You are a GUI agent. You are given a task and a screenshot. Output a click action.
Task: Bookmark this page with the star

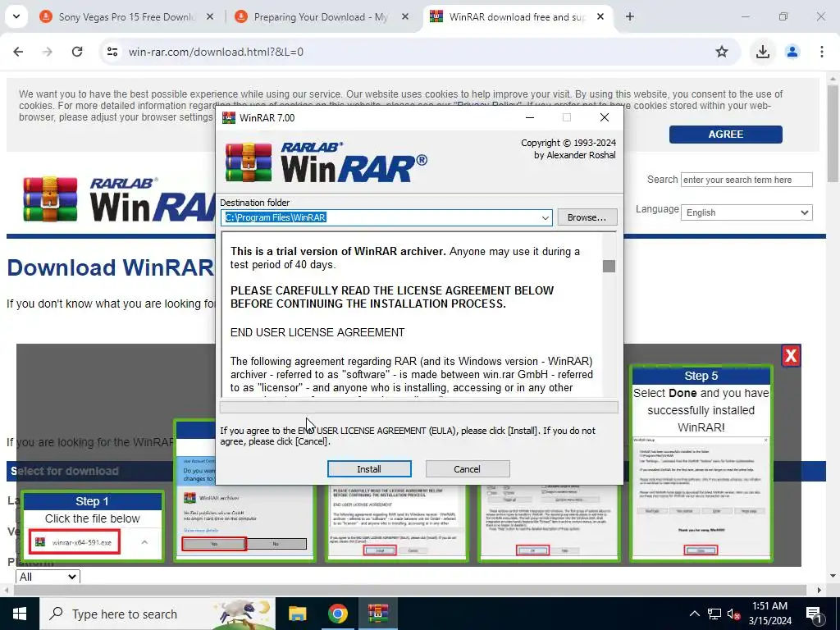(x=722, y=52)
